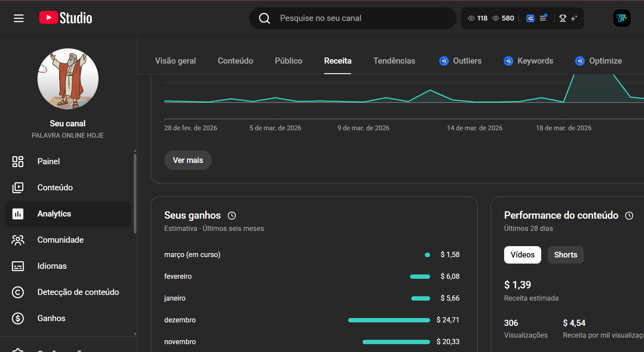Click the dezembro earnings bar
Image resolution: width=644 pixels, height=352 pixels.
tap(389, 320)
